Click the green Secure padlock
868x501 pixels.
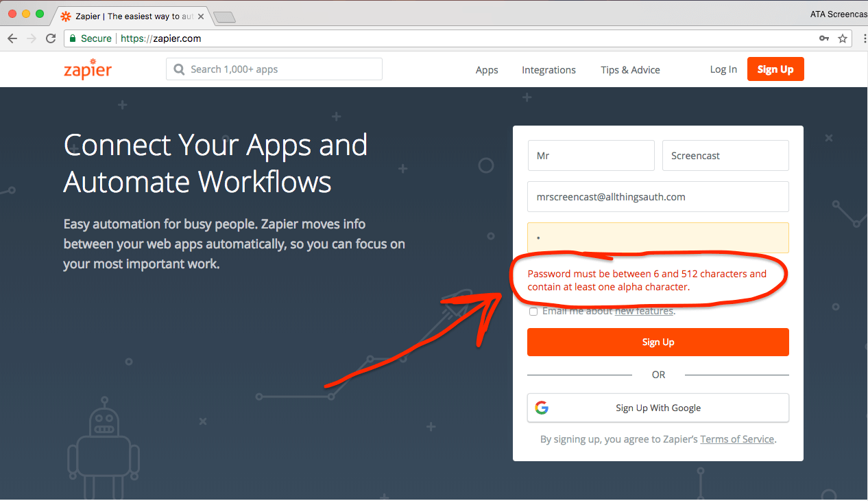[72, 38]
